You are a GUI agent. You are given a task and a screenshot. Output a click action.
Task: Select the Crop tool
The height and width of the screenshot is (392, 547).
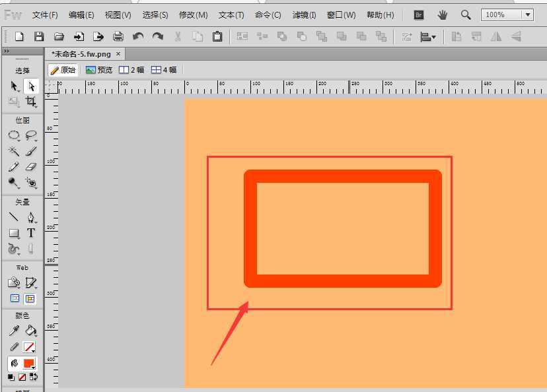(31, 102)
